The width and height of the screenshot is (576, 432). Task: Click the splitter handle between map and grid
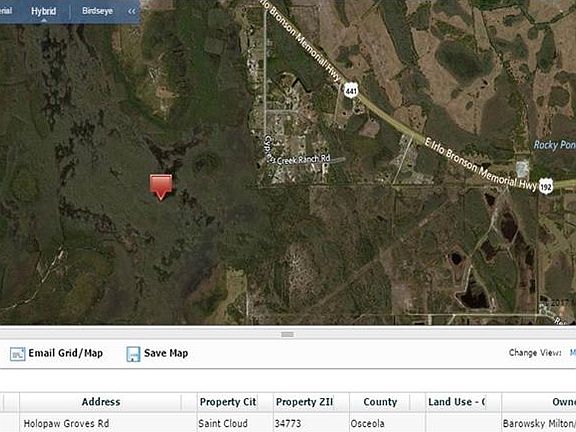coord(288,334)
